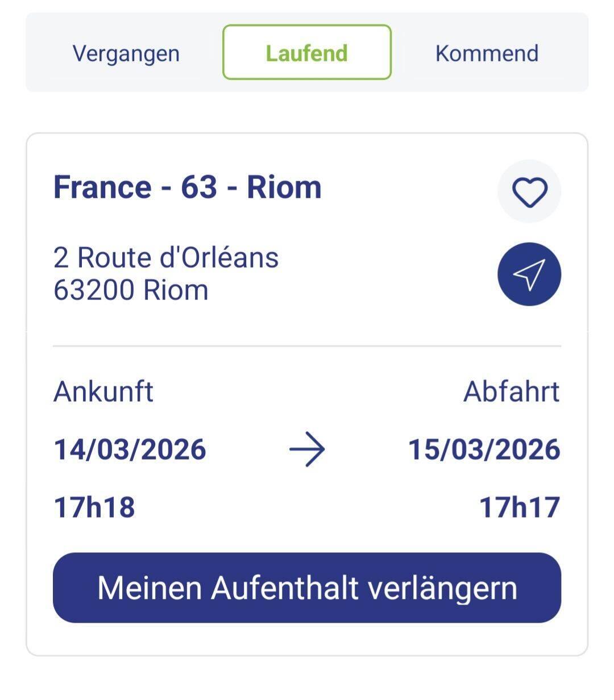Click the blank card area below the extend button
Screen dimensions: 614x700
coord(307,639)
